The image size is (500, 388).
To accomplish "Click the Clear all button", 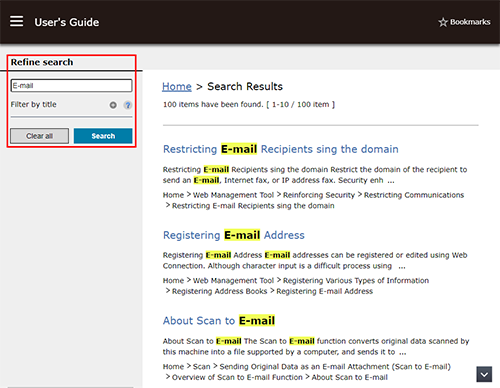I will pyautogui.click(x=39, y=136).
